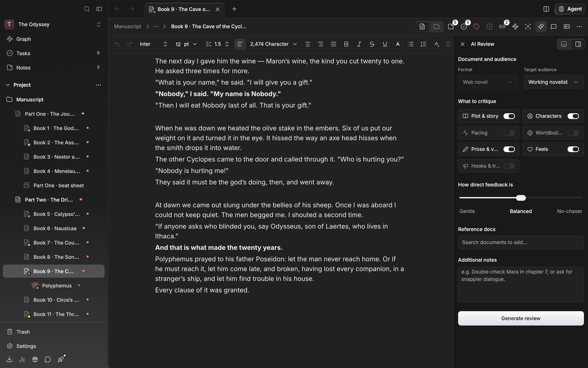Toggle bold formatting
The height and width of the screenshot is (368, 588).
click(x=346, y=44)
